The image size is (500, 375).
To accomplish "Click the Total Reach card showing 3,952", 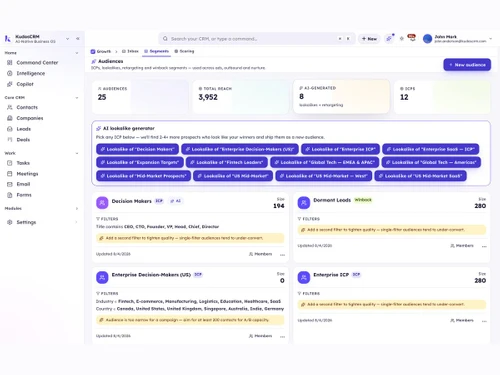I will click(241, 97).
